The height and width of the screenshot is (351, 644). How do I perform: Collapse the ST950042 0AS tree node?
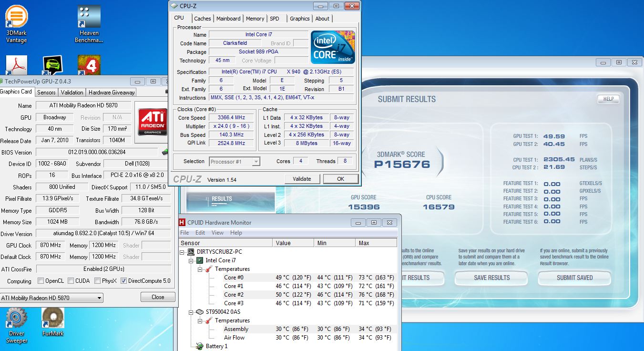192,312
